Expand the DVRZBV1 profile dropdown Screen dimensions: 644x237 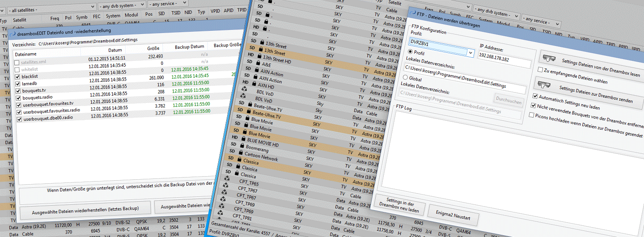(470, 53)
